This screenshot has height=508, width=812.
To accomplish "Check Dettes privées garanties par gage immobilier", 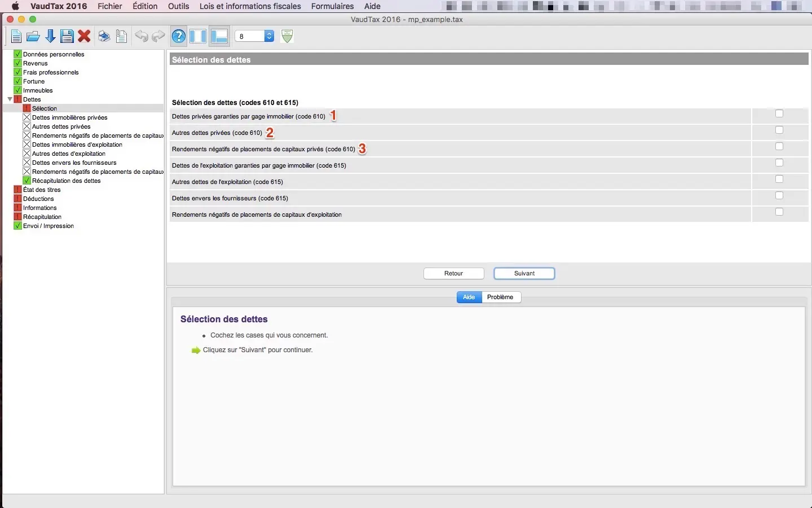I will tap(779, 113).
